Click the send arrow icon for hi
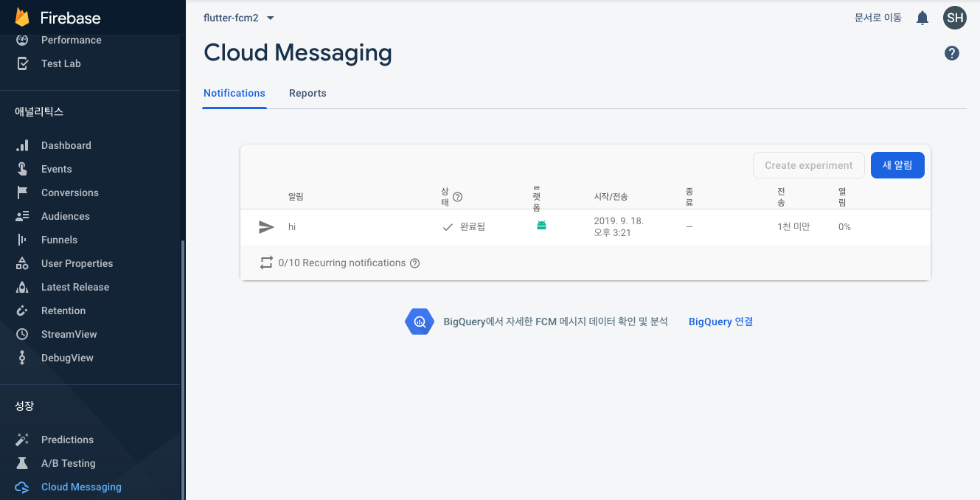980x500 pixels. [x=266, y=227]
